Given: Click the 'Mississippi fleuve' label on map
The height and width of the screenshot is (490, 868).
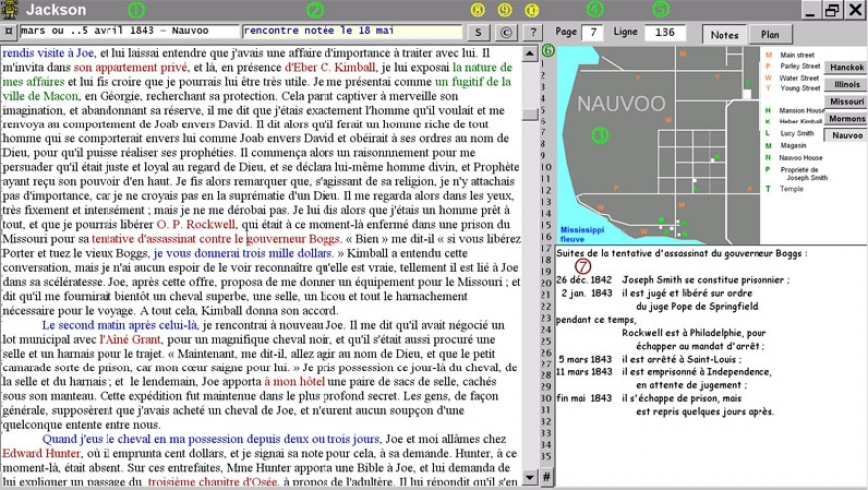Looking at the screenshot, I should click(582, 234).
